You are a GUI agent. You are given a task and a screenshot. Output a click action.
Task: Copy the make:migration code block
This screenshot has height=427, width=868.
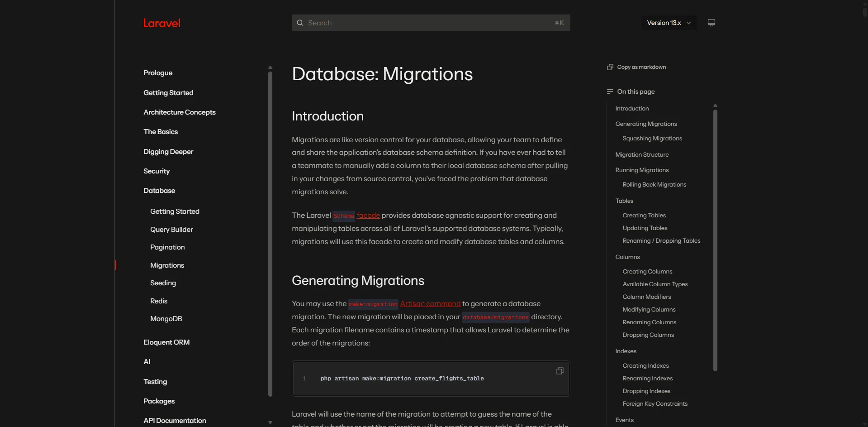[x=560, y=371]
